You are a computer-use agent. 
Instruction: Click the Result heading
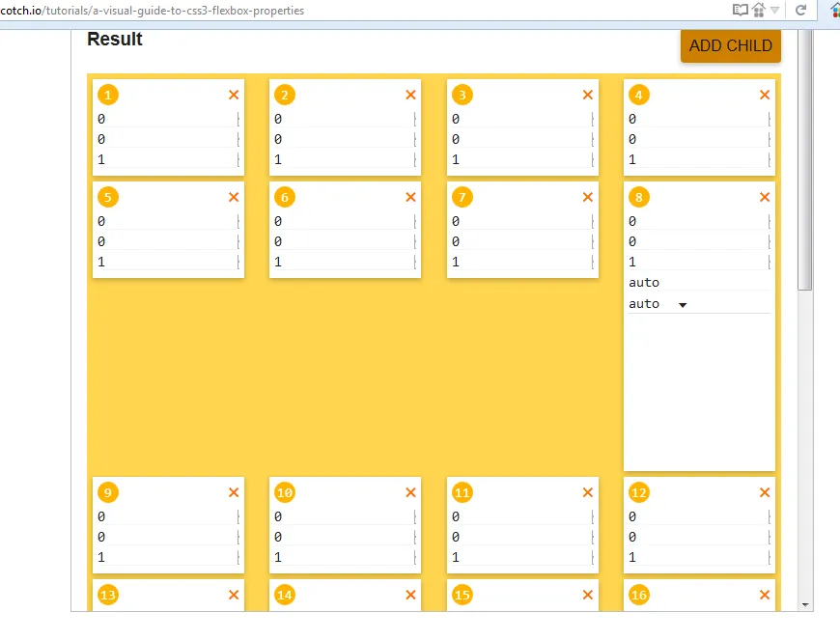[115, 40]
